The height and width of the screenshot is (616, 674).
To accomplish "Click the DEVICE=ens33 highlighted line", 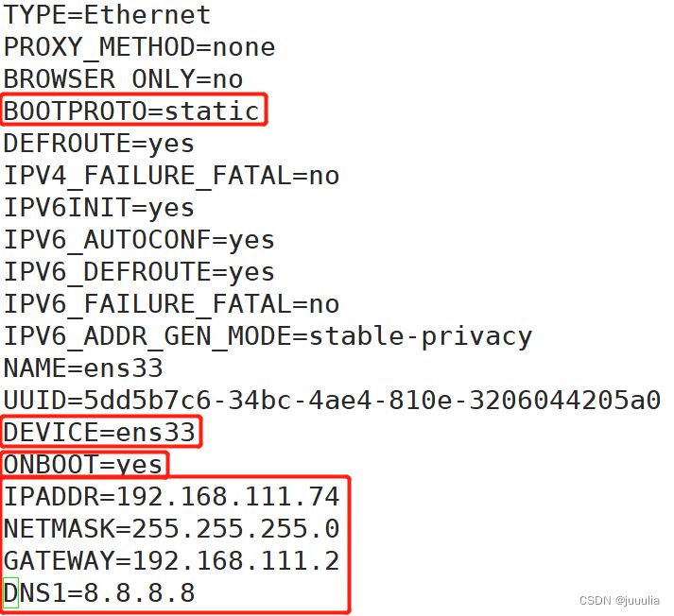I will (99, 432).
